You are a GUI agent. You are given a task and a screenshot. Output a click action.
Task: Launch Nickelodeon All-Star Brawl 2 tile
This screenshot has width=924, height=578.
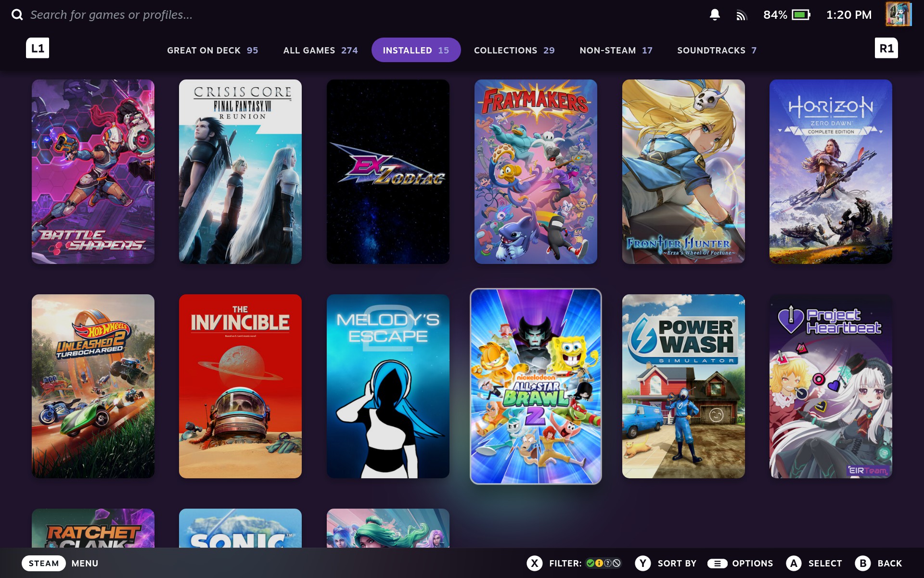(x=536, y=386)
